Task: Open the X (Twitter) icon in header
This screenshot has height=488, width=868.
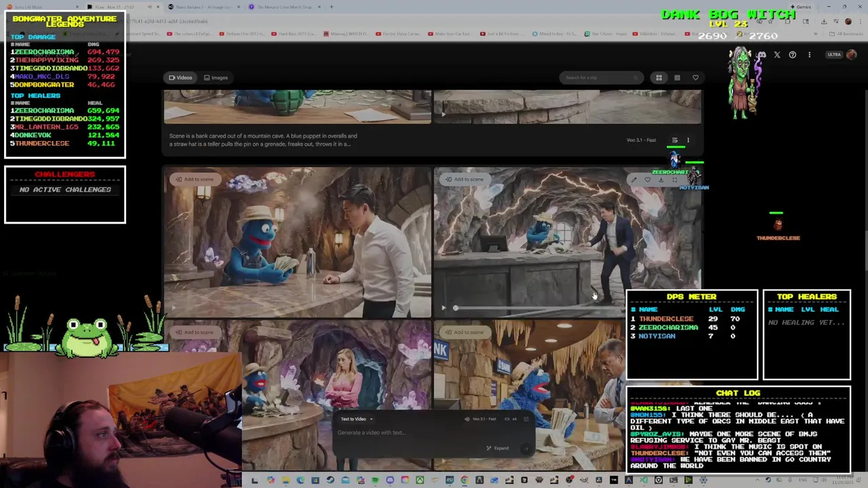Action: click(x=777, y=55)
